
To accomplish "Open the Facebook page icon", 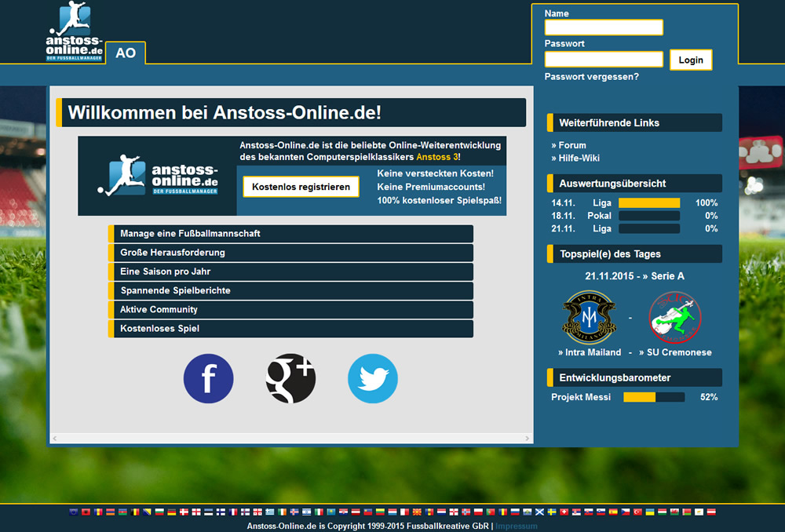I will tap(208, 378).
